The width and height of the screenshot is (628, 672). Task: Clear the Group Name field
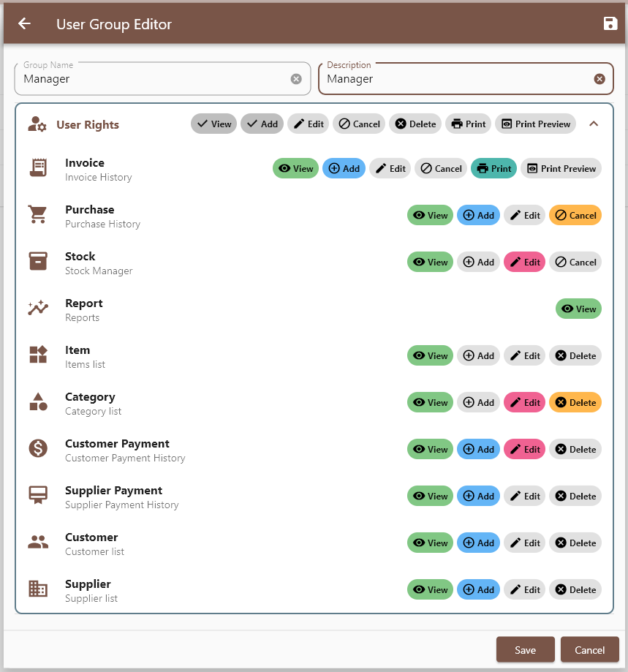(x=296, y=79)
